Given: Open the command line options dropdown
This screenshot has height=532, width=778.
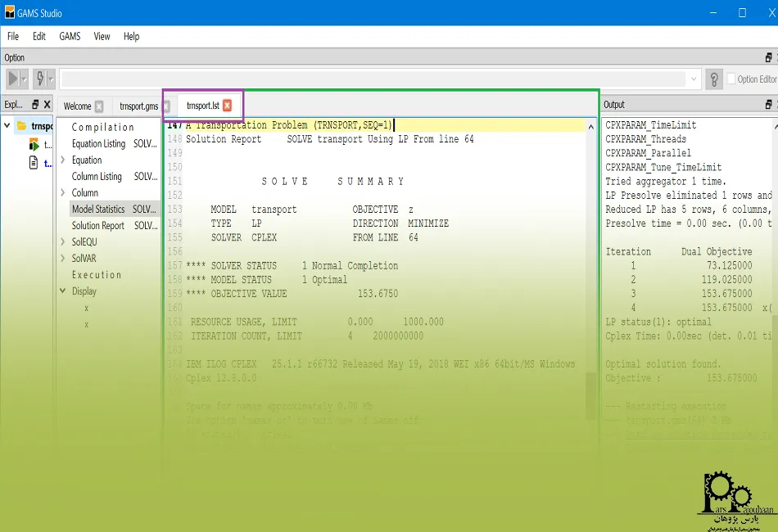Looking at the screenshot, I should coord(694,79).
